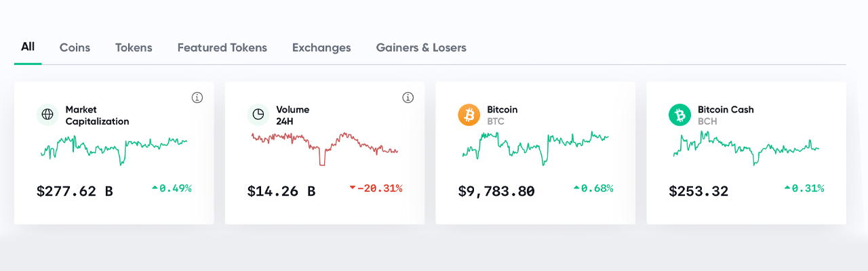Switch to the Coins tab

75,47
